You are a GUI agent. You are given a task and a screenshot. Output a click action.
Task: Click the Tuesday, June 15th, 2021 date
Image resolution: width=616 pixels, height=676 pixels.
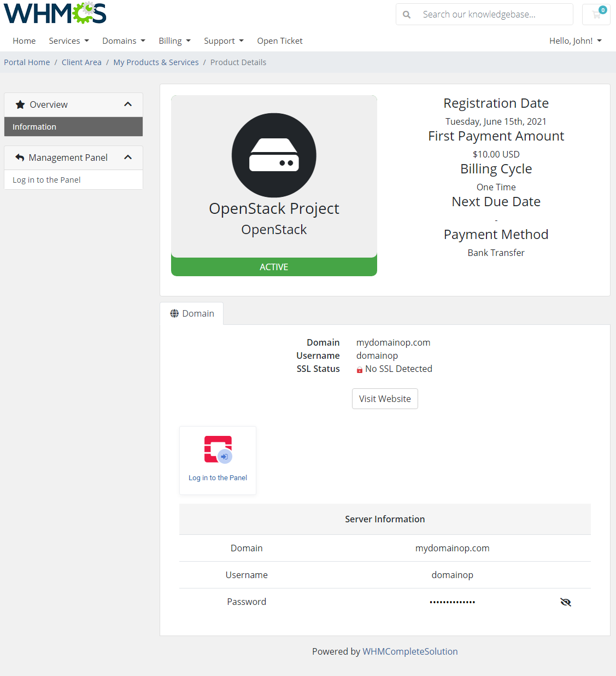496,121
